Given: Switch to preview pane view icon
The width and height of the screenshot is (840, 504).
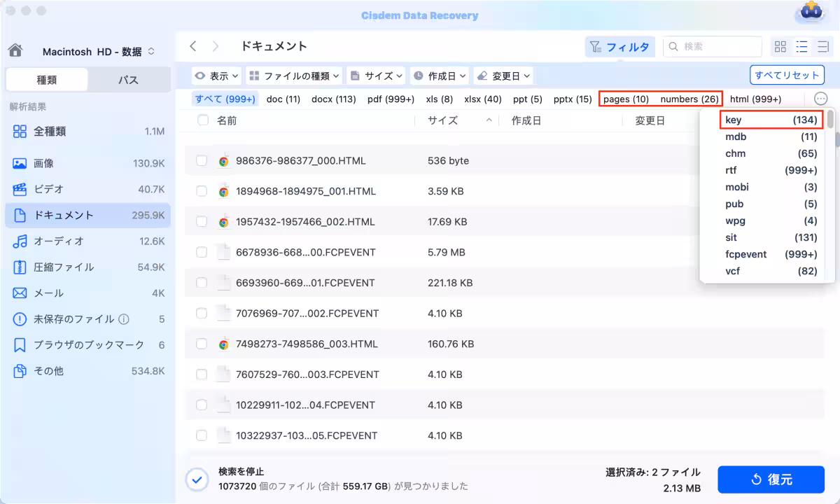Looking at the screenshot, I should (x=822, y=47).
